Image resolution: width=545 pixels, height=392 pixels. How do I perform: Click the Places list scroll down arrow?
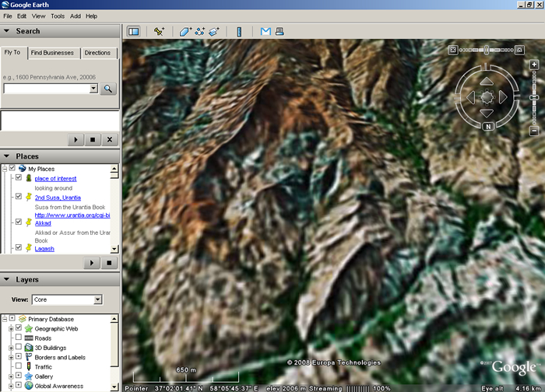(x=114, y=249)
